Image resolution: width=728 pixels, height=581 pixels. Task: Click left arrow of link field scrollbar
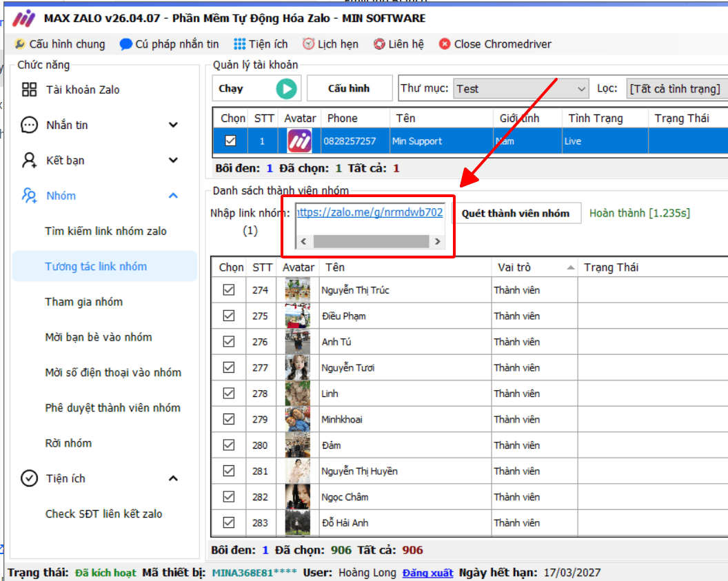[303, 241]
